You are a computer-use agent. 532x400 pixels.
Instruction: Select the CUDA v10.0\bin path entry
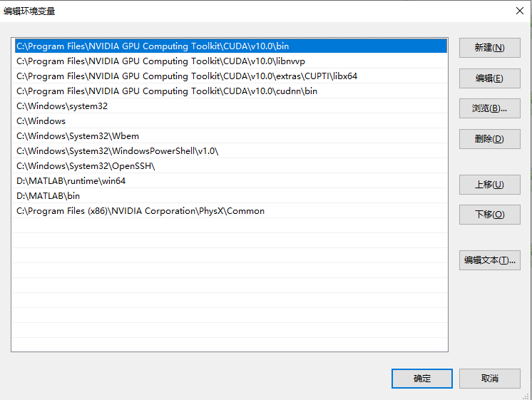pyautogui.click(x=231, y=46)
